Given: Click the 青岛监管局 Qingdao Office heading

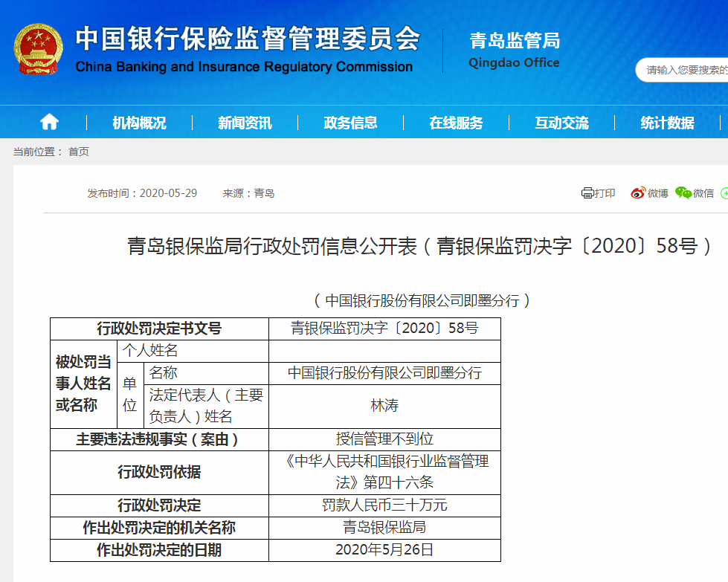Looking at the screenshot, I should click(514, 50).
